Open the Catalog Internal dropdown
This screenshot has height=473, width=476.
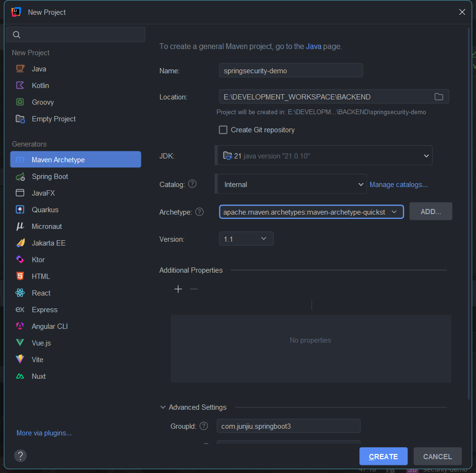tap(292, 184)
